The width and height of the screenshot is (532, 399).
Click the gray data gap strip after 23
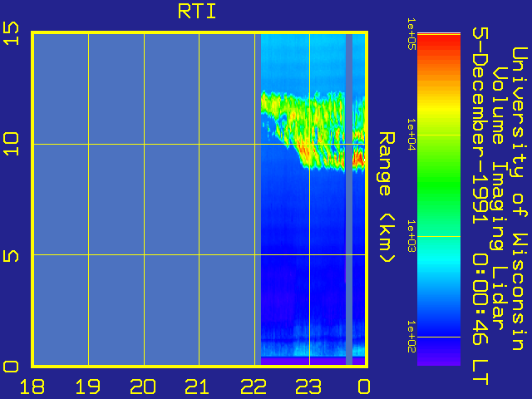349,199
